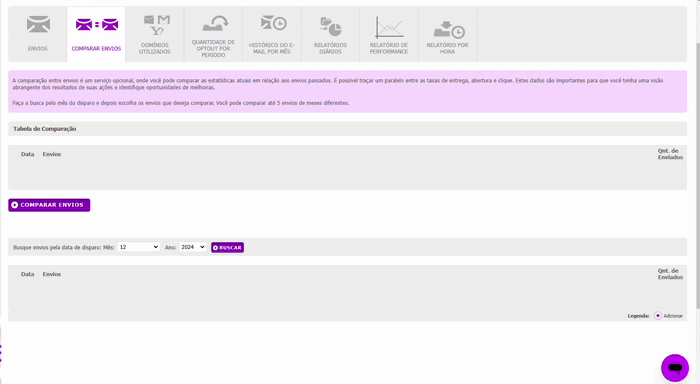This screenshot has width=700, height=384.
Task: Click the Tabela de Comparação heading
Action: tap(45, 129)
